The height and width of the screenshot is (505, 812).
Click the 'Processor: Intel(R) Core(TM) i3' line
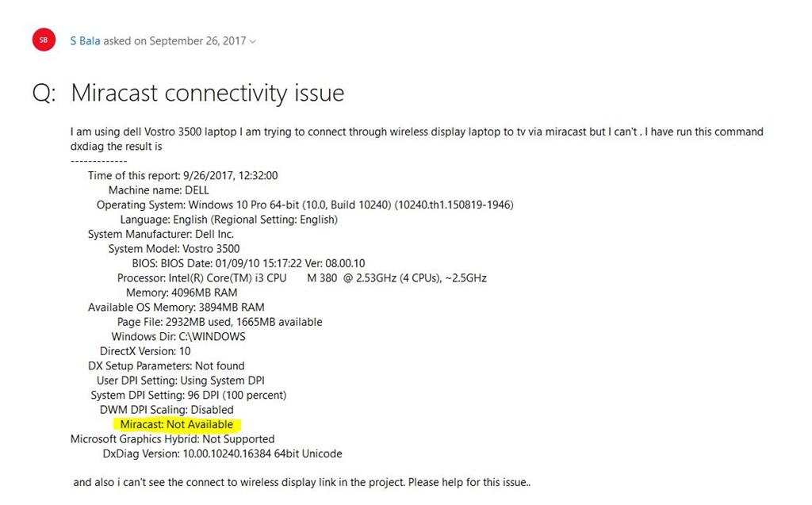tap(301, 277)
